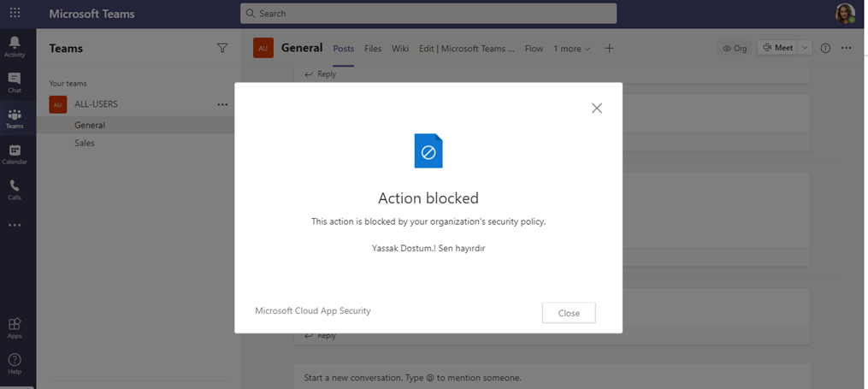Click the filter teams funnel icon
Viewport: 868px width, 389px height.
[x=222, y=48]
